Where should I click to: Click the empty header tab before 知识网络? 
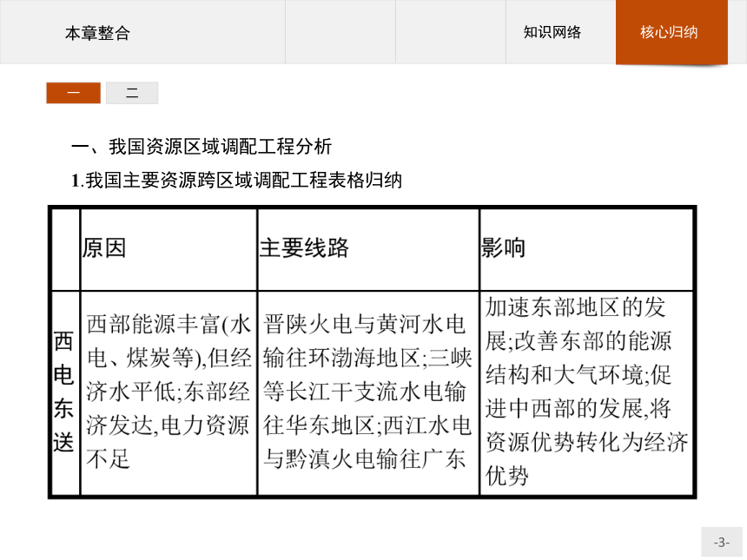coord(451,32)
